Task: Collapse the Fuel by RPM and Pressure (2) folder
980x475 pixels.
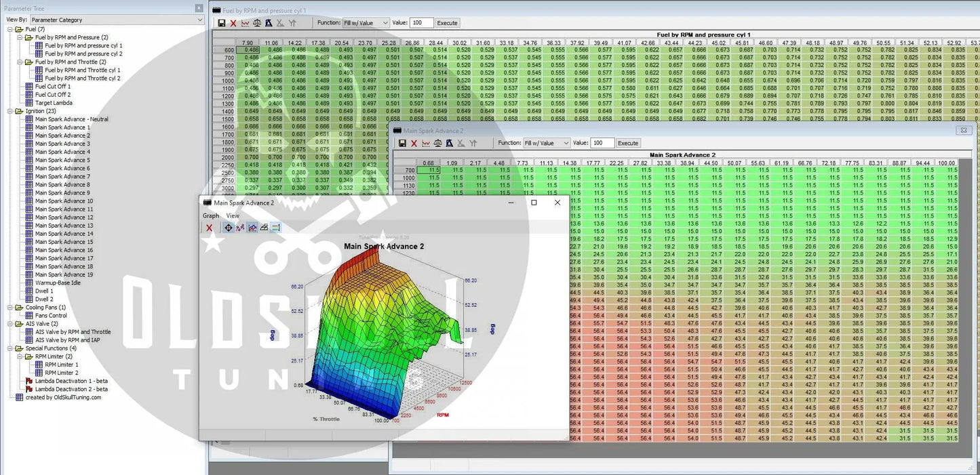Action: pos(20,38)
